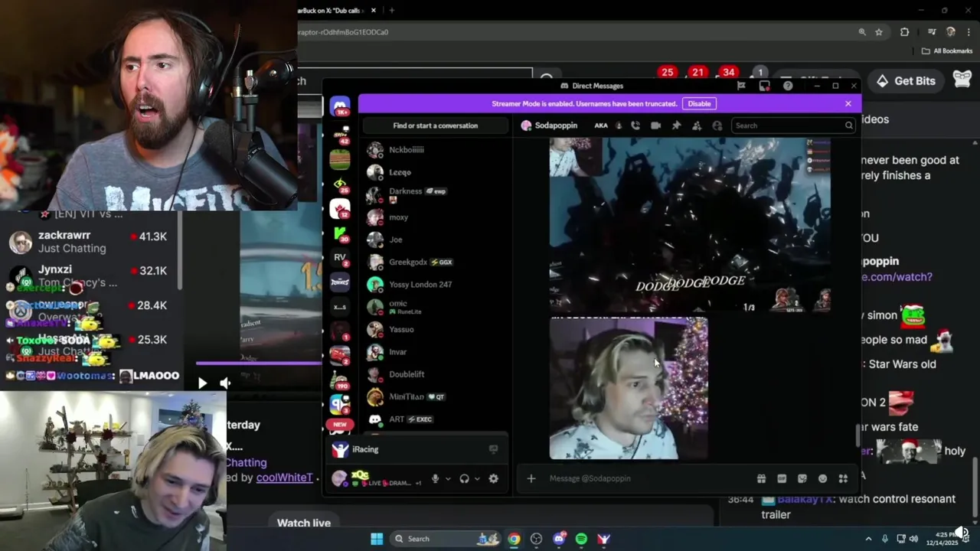Play the Twitch video player
This screenshot has height=551, width=980.
[x=202, y=383]
